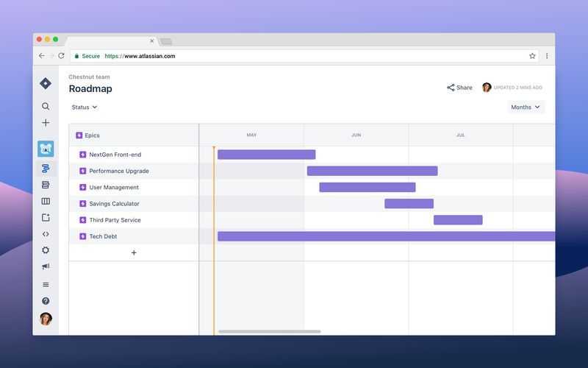This screenshot has width=588, height=368.
Task: Open the Board columns icon in sidebar
Action: [46, 201]
